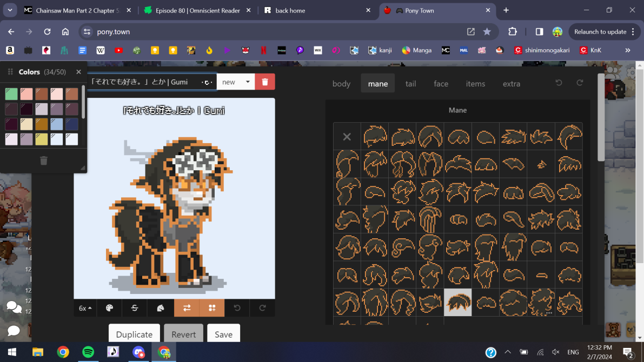Viewport: 644px width, 362px height.
Task: Open the color palette tool in the editor toolbar
Action: (x=109, y=308)
